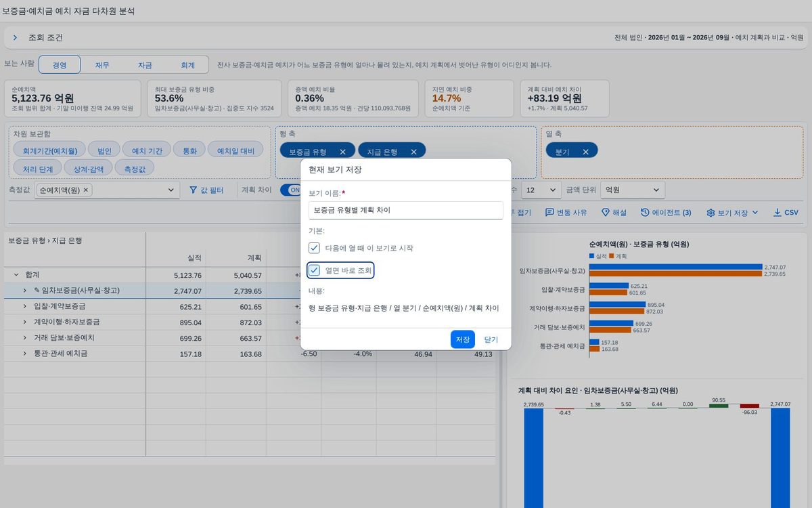
Task: Select the 회계 persona tab
Action: pyautogui.click(x=187, y=65)
